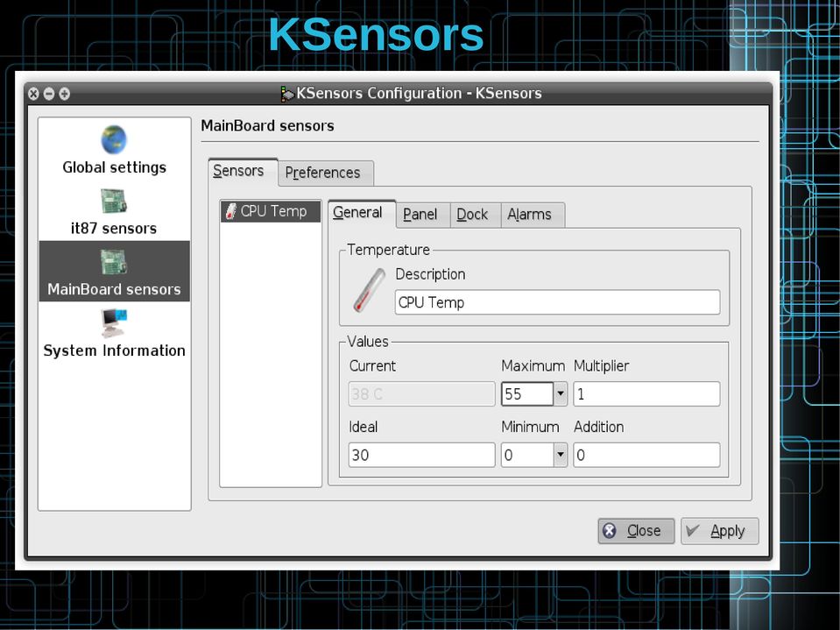
Task: Click the 'Ideal' label
Action: (364, 427)
